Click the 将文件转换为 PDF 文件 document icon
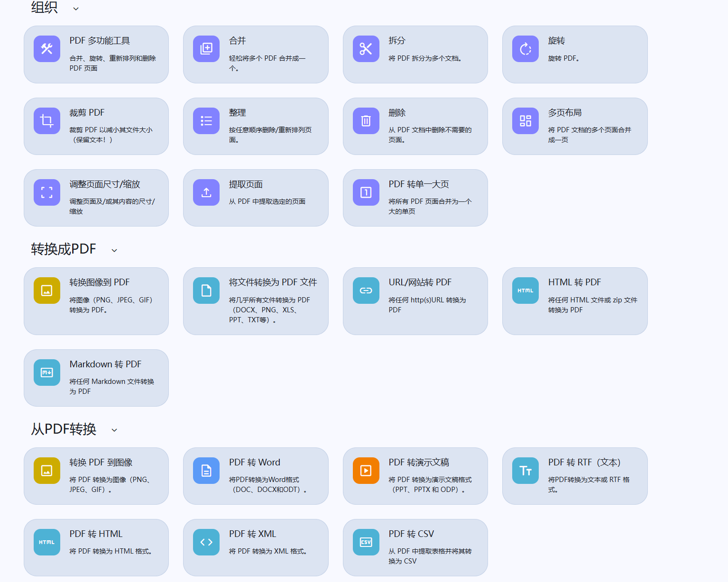Screen dimensions: 728x582 click(206, 291)
